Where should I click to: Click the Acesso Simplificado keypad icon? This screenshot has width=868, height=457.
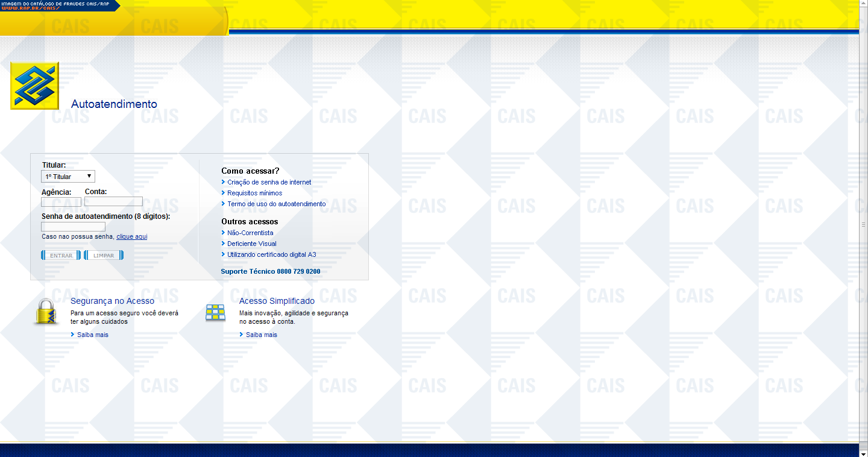[x=215, y=312]
